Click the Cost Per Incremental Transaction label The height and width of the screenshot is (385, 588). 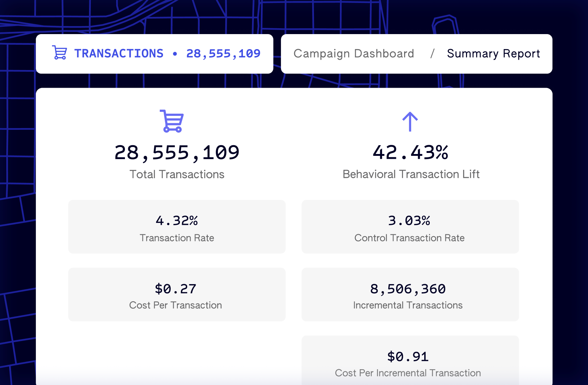408,373
